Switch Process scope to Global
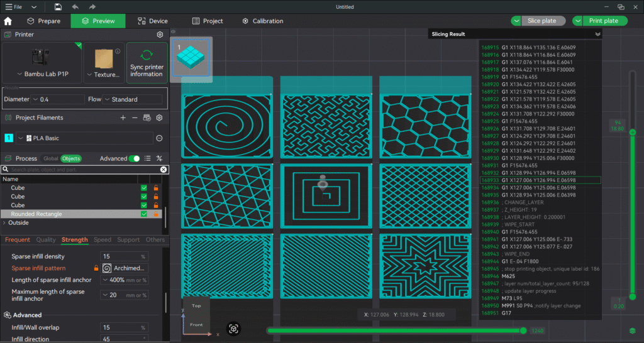The image size is (644, 343). tap(50, 158)
